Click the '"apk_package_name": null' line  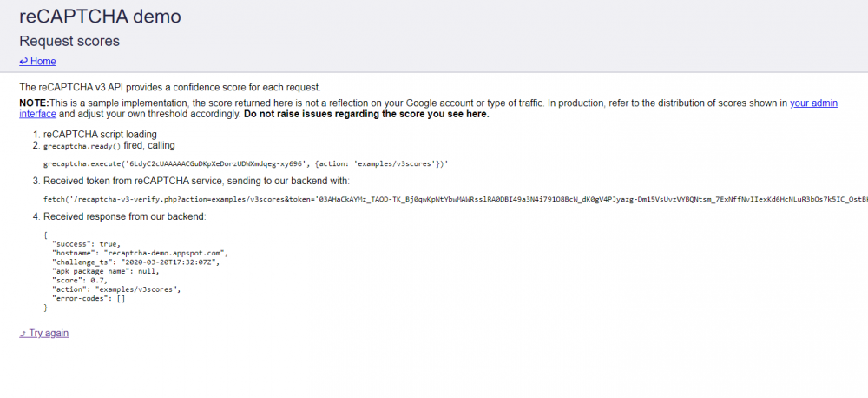[105, 271]
